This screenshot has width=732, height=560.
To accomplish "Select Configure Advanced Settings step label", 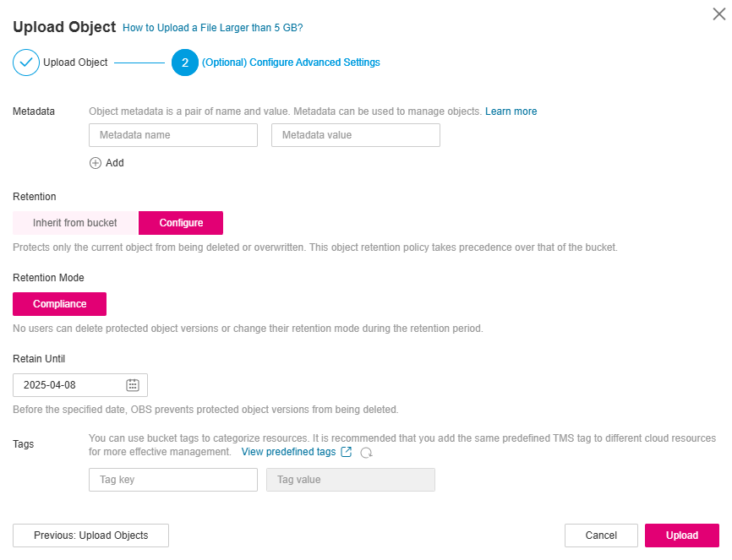I will pos(291,63).
